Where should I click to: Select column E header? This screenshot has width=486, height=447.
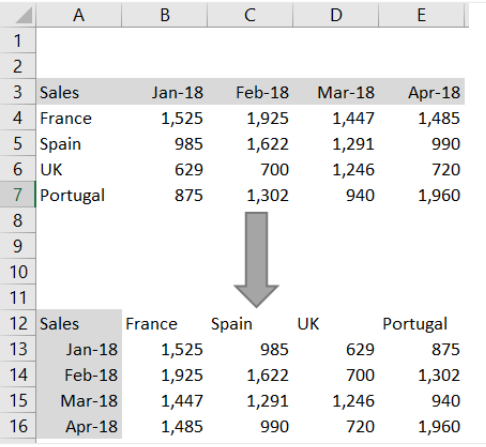(421, 15)
